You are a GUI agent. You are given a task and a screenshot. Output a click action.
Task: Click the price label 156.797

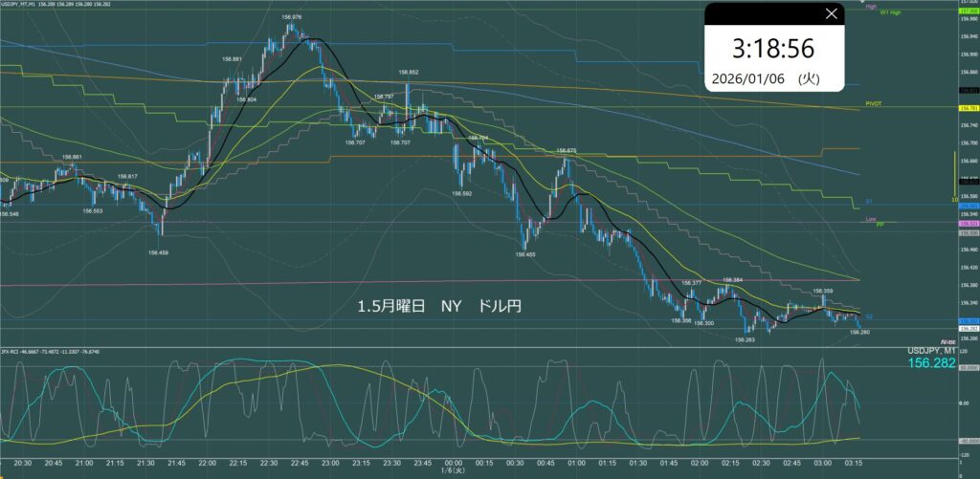[x=383, y=97]
